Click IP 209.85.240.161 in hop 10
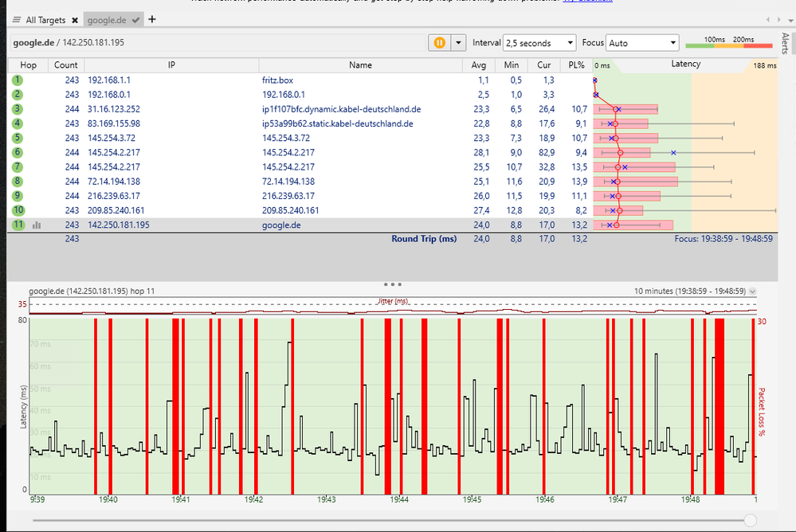This screenshot has width=796, height=532. 116,210
